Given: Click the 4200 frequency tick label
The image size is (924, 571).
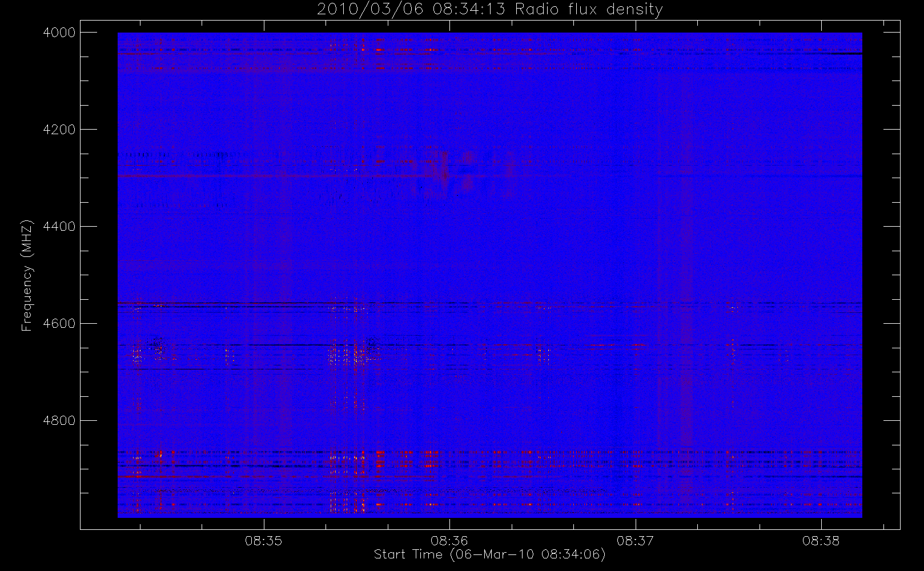Looking at the screenshot, I should coord(59,130).
